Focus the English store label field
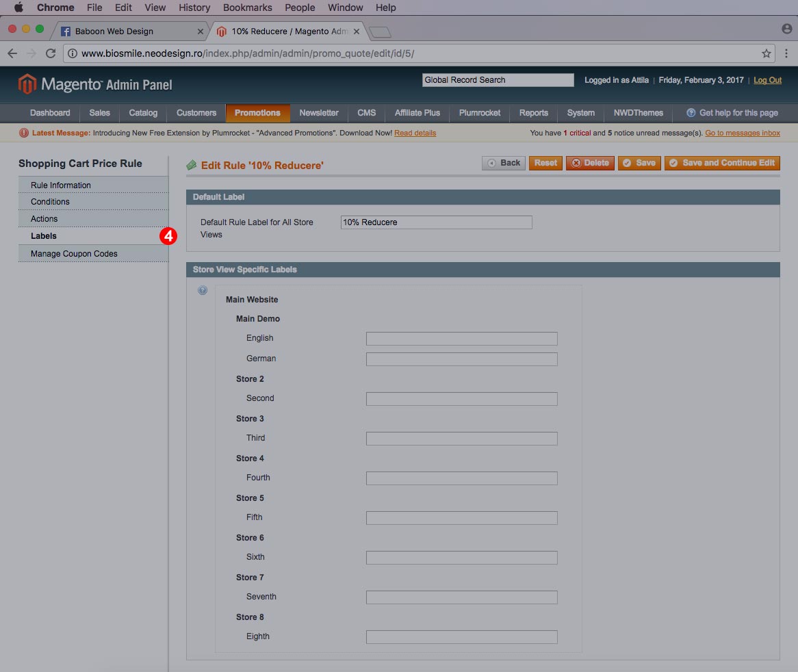Screen dimensions: 798x672 [461, 339]
